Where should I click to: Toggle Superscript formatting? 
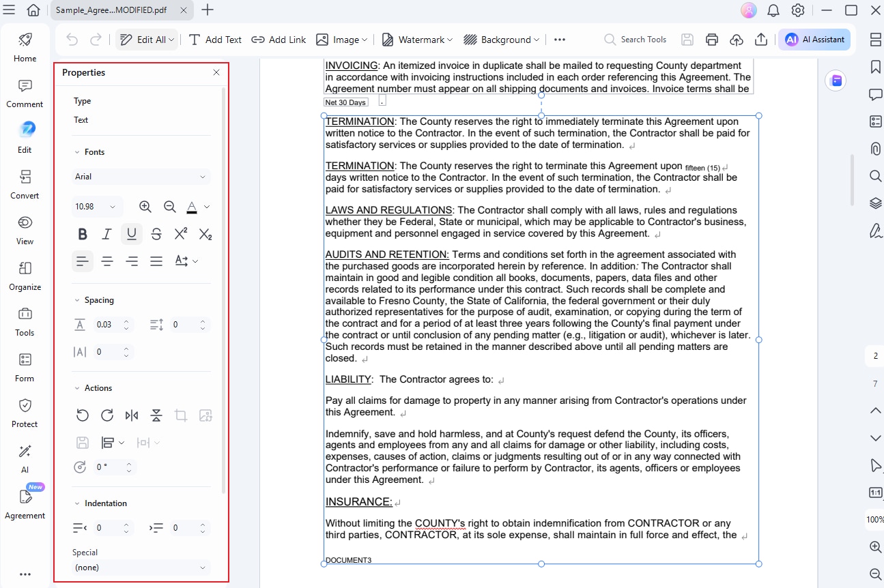pos(181,234)
